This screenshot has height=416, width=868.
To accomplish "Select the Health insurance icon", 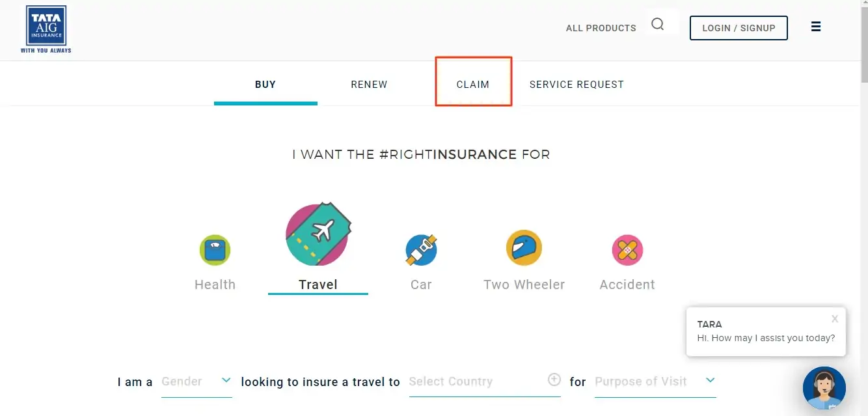I will (215, 250).
